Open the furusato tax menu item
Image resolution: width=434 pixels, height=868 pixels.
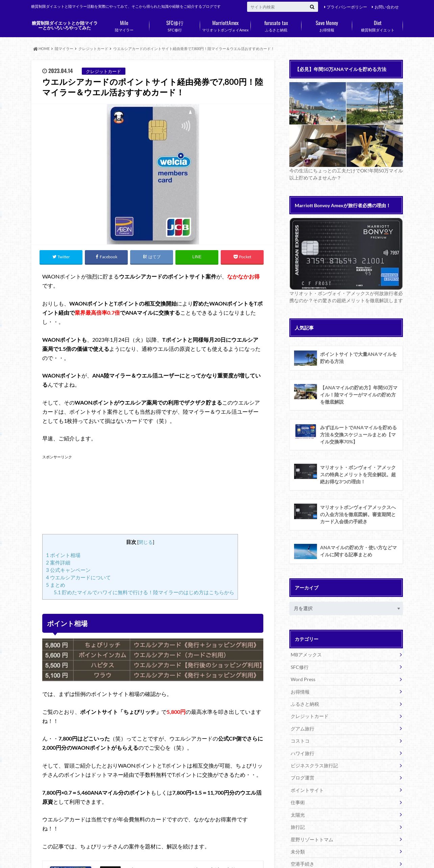[x=276, y=26]
